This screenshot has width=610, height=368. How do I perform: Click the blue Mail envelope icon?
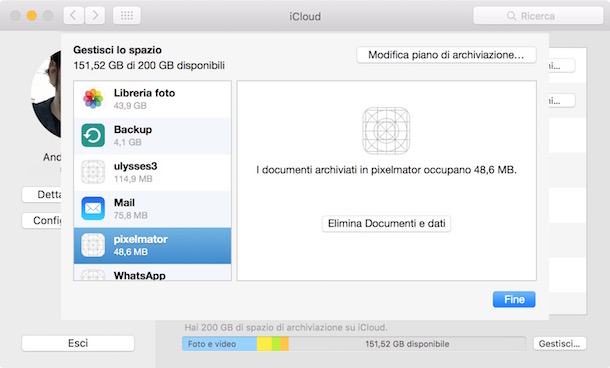tap(93, 209)
